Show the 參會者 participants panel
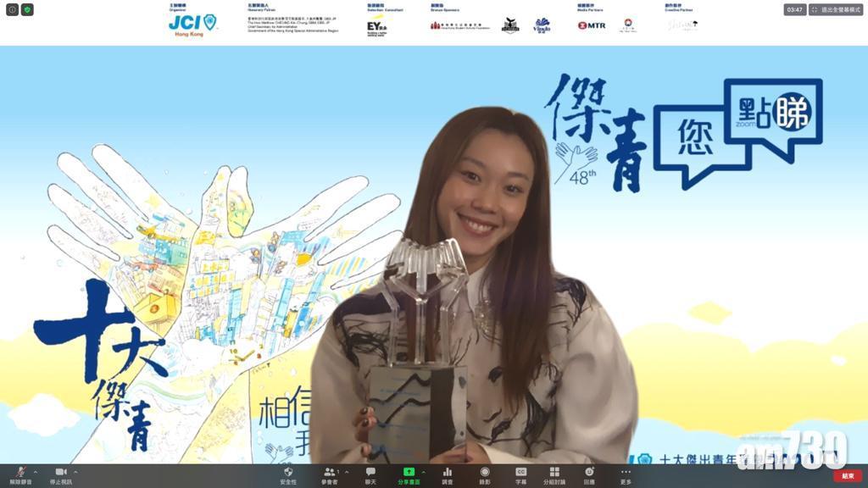This screenshot has height=488, width=868. [329, 474]
